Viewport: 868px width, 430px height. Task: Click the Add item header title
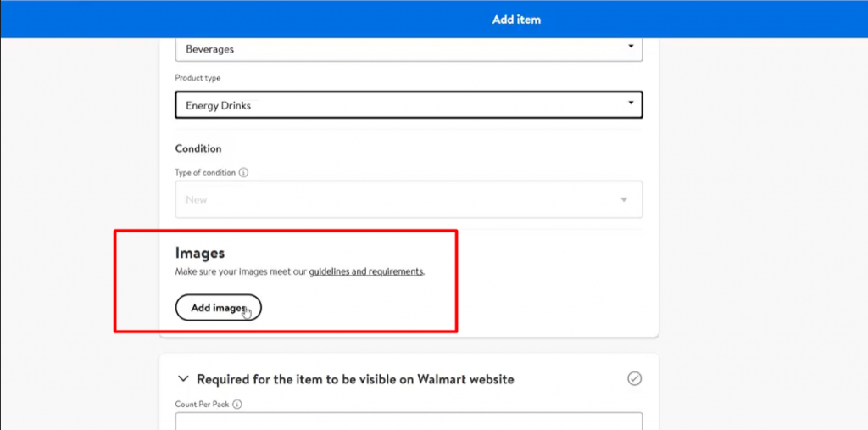tap(516, 19)
